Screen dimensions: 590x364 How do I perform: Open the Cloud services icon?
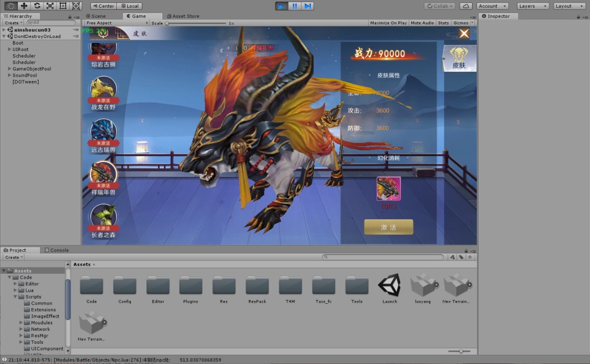coord(466,6)
